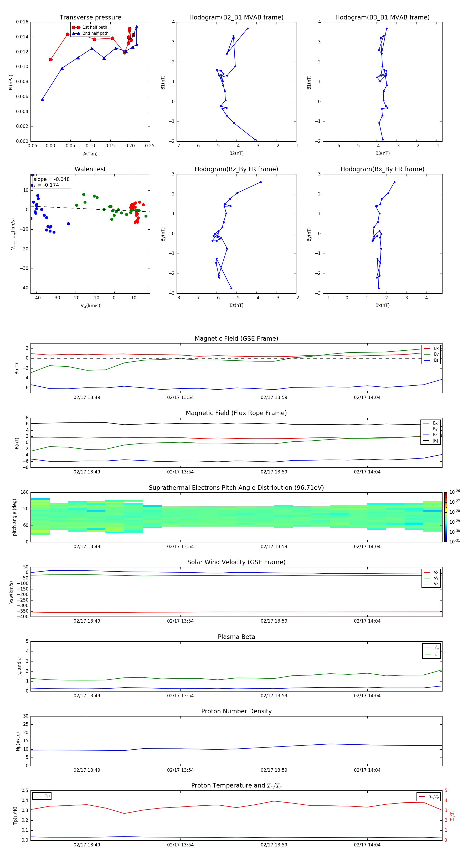The width and height of the screenshot is (473, 868).
Task: Click the 'Hodogram(Bx_By FR frame)' title
Action: pos(382,169)
